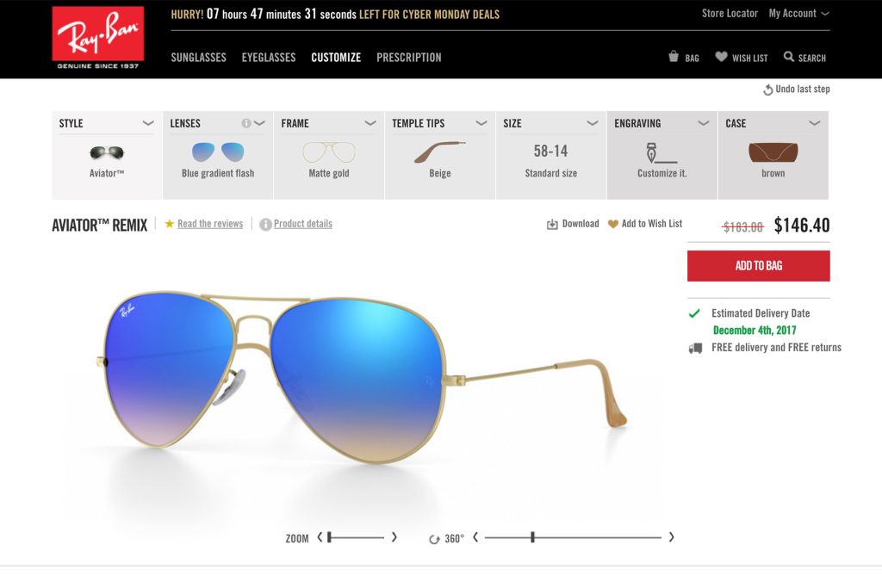Expand the Temple Tips dropdown chevron
Image resolution: width=882 pixels, height=588 pixels.
point(481,123)
